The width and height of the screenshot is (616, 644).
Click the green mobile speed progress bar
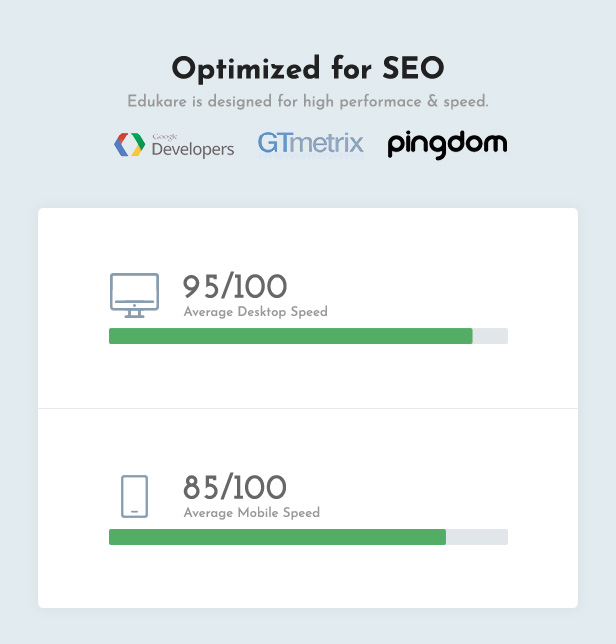pos(277,537)
